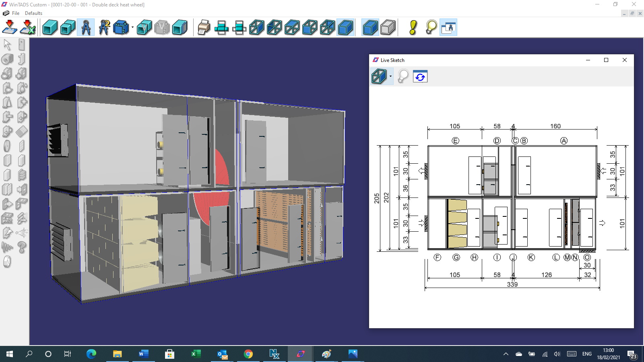Image resolution: width=644 pixels, height=362 pixels.
Task: Select the first wireframe cube panel view
Action: click(256, 27)
